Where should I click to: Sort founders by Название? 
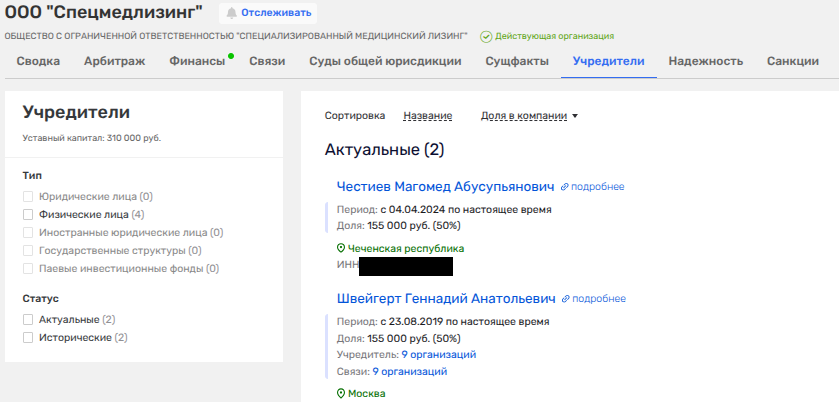click(x=427, y=116)
